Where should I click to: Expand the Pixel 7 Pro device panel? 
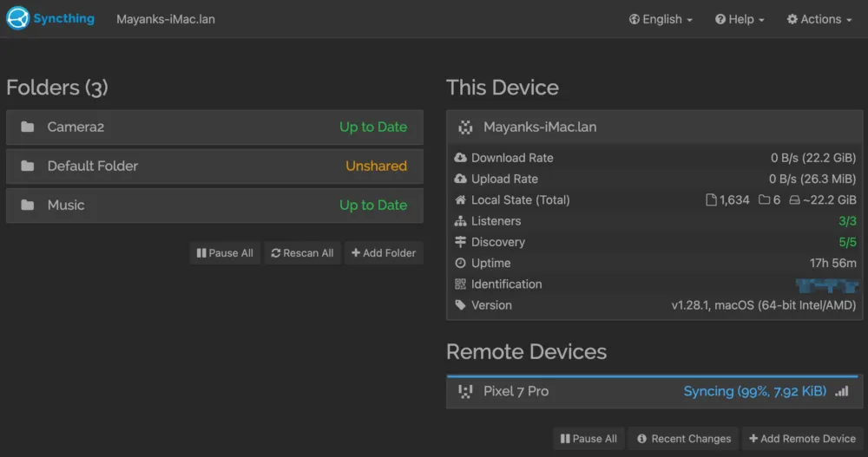654,392
